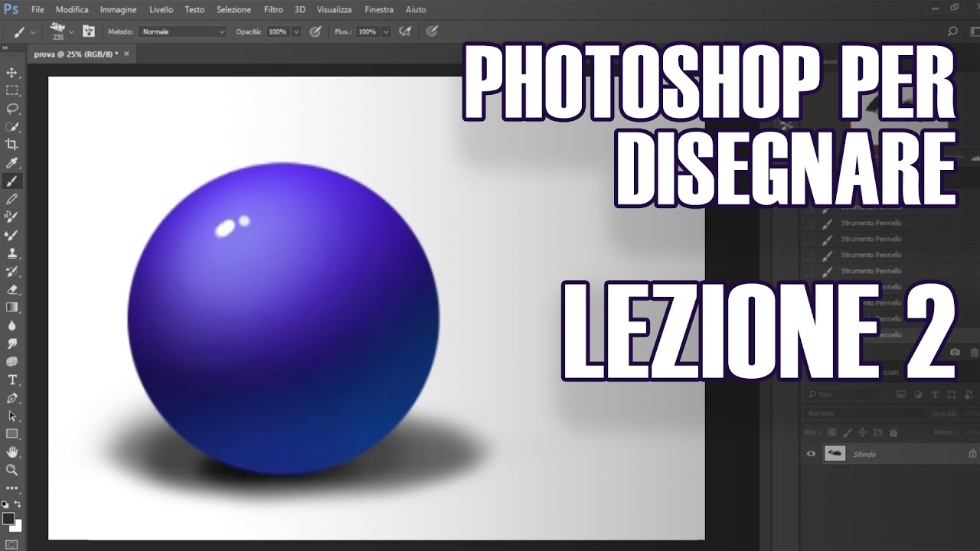Open the Filtro menu

[x=273, y=10]
